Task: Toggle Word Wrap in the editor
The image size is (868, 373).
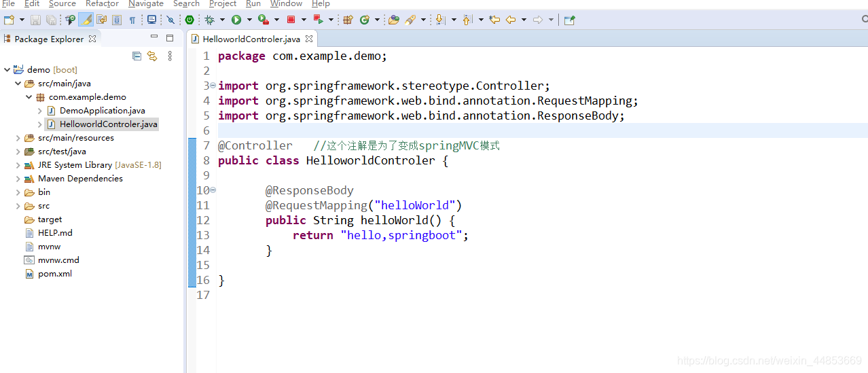Action: [x=101, y=20]
